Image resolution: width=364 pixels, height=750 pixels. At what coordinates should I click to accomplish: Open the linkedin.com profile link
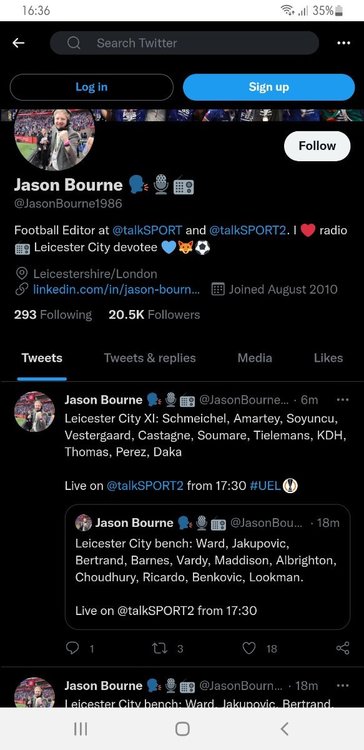pos(116,289)
